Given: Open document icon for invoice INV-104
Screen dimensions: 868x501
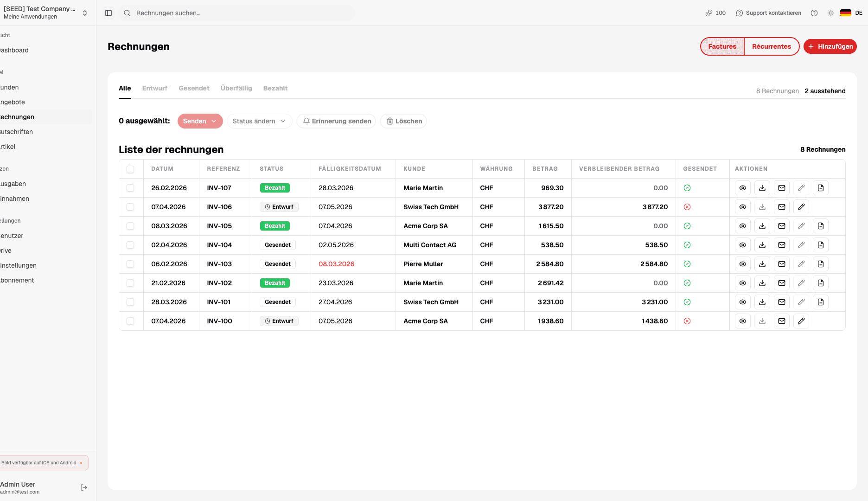Looking at the screenshot, I should tap(820, 245).
